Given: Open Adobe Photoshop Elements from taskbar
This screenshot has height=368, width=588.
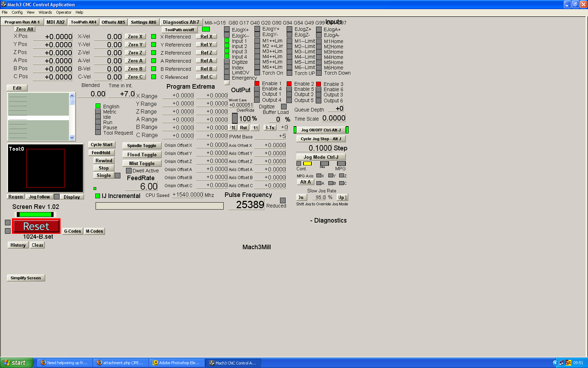Looking at the screenshot, I should click(x=176, y=363).
